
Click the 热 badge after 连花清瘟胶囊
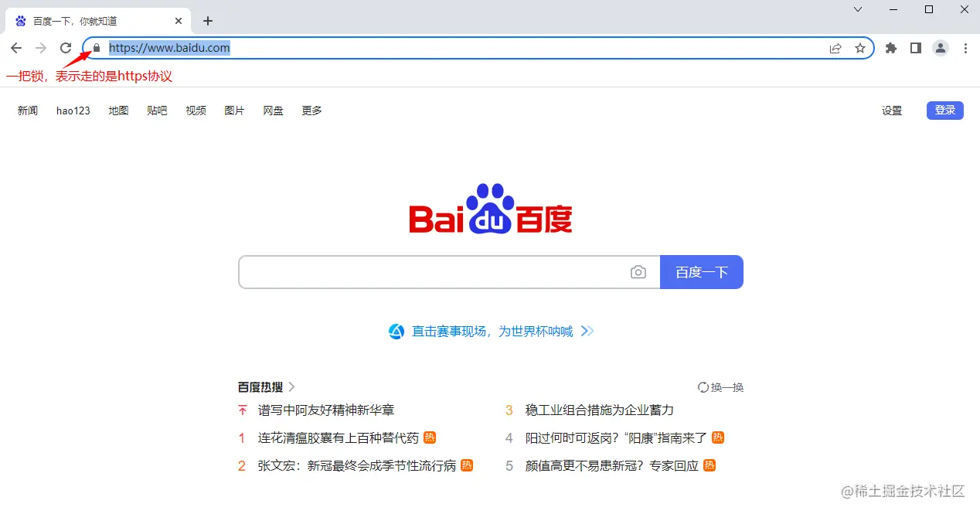click(x=430, y=437)
